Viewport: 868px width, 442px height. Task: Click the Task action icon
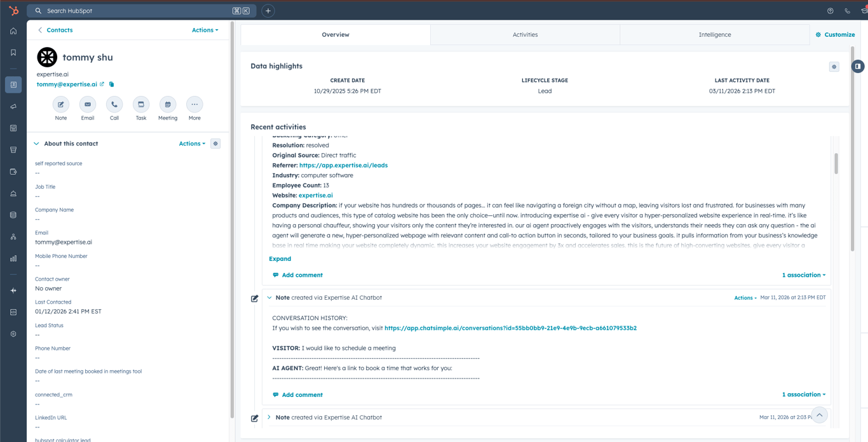click(141, 104)
